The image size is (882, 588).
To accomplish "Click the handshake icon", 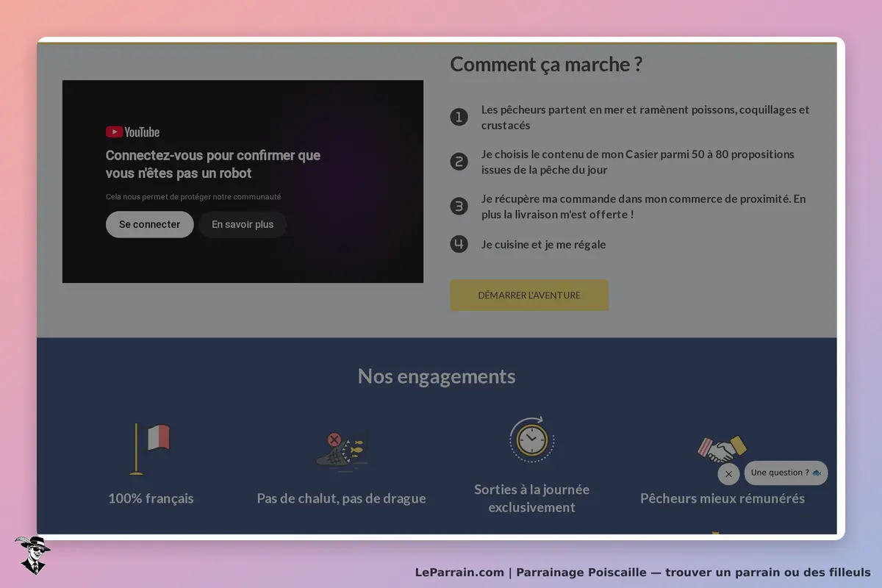I will click(722, 450).
